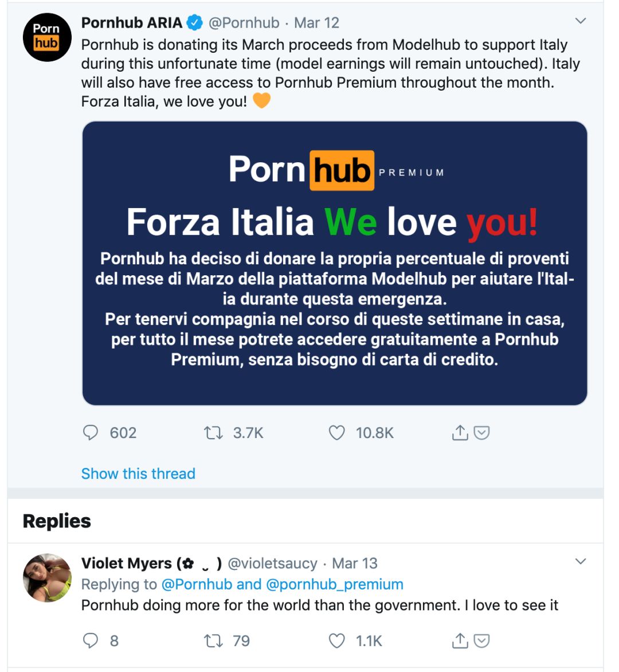
Task: Reply to the Violet Myers tweet
Action: pos(91,640)
